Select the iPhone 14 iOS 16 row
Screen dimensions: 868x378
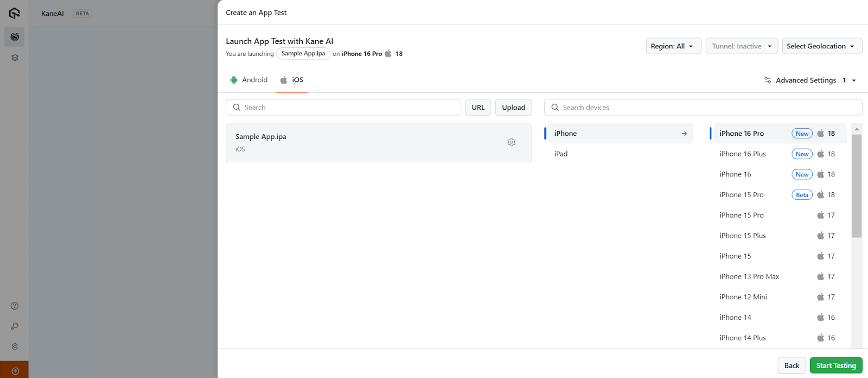pos(780,318)
